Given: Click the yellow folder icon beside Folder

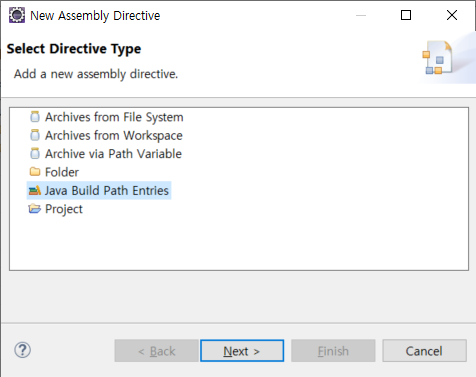Looking at the screenshot, I should pos(35,172).
